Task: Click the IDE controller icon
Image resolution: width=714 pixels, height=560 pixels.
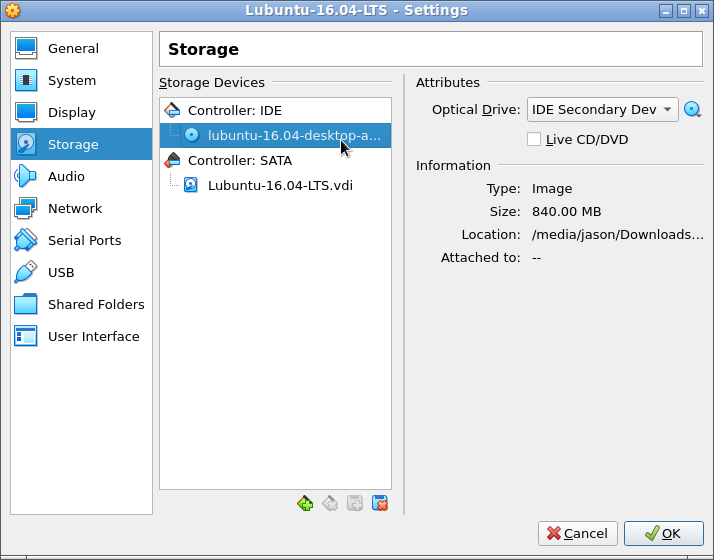Action: pyautogui.click(x=172, y=110)
